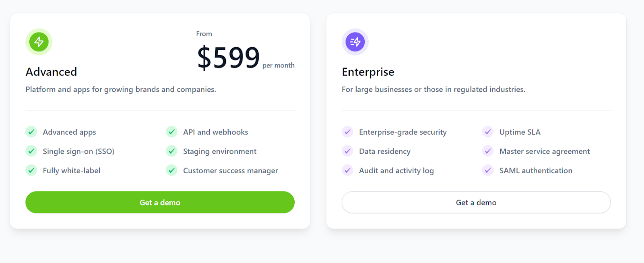Click checkmark icon beside Advanced apps
644x263 pixels.
[31, 131]
